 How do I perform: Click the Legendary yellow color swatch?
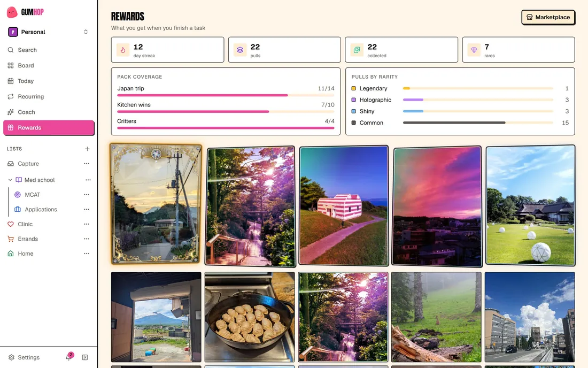point(353,89)
